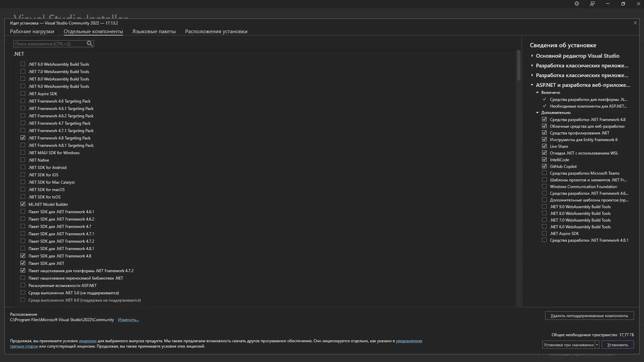Close the installation dialog with the X
Viewport: 644px width, 362px height.
pos(635,23)
